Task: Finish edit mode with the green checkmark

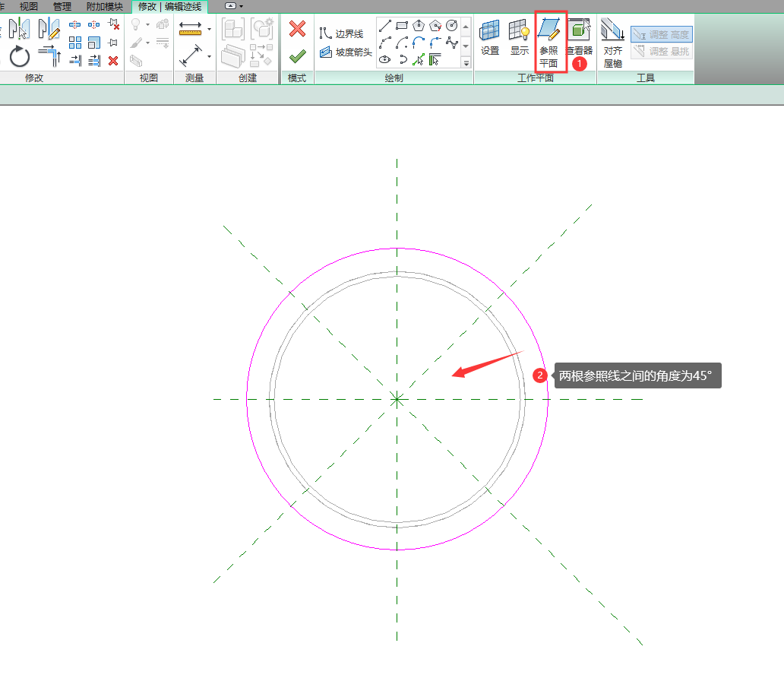Action: [x=297, y=56]
